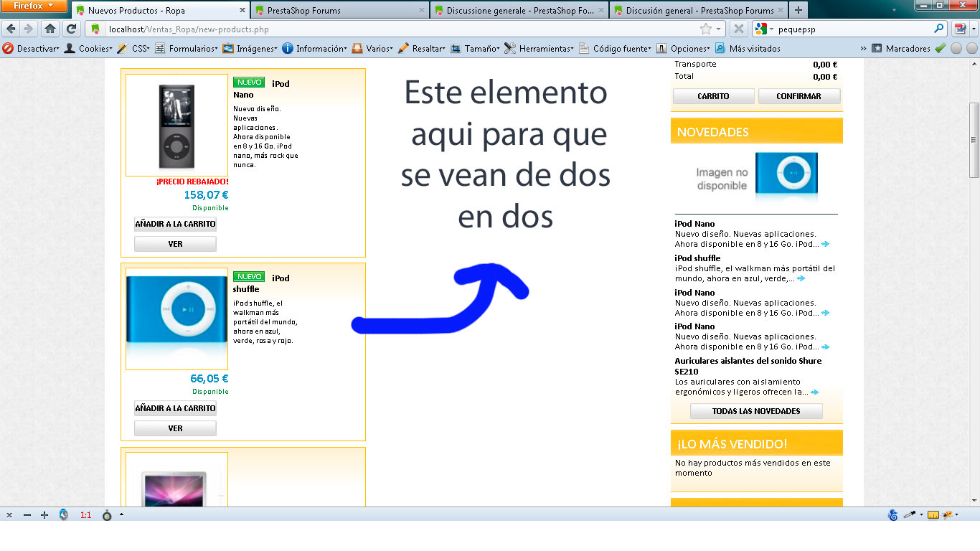Click the blue swirl status icon
The image size is (980, 551).
[x=893, y=514]
